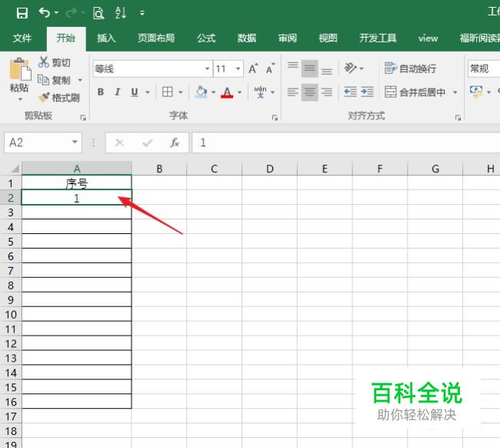This screenshot has width=500, height=448.
Task: Toggle 自动换行 wrap text
Action: [x=410, y=69]
